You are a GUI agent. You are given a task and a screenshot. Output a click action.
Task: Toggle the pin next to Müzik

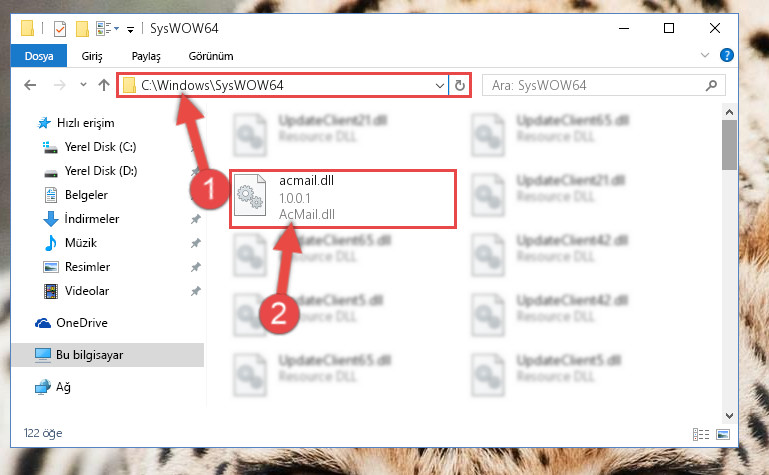196,243
